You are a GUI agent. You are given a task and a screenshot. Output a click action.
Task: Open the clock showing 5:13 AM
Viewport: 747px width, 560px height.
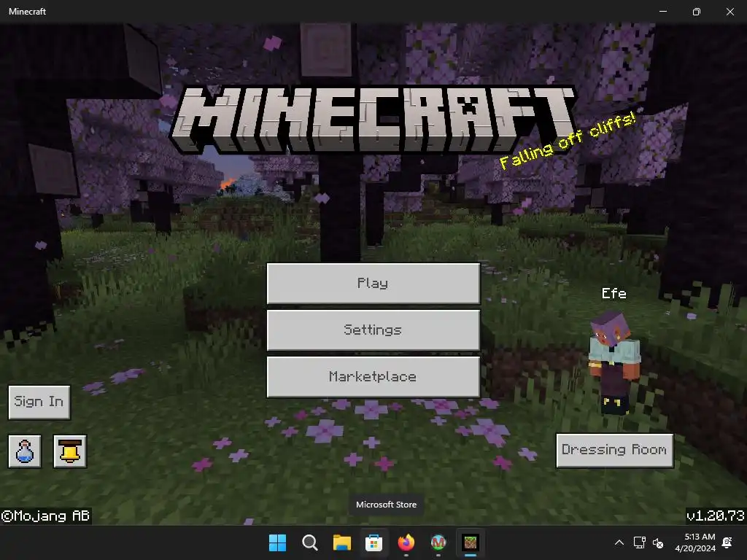coord(695,542)
